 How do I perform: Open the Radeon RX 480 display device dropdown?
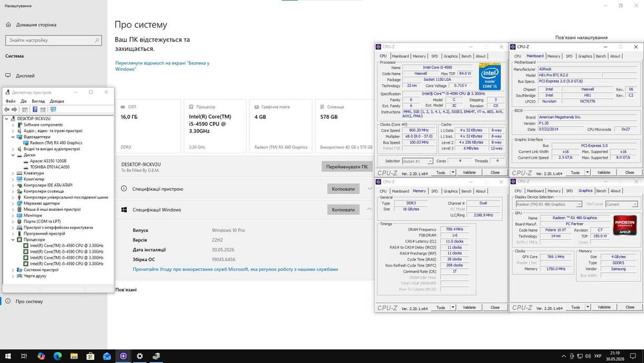pyautogui.click(x=549, y=204)
